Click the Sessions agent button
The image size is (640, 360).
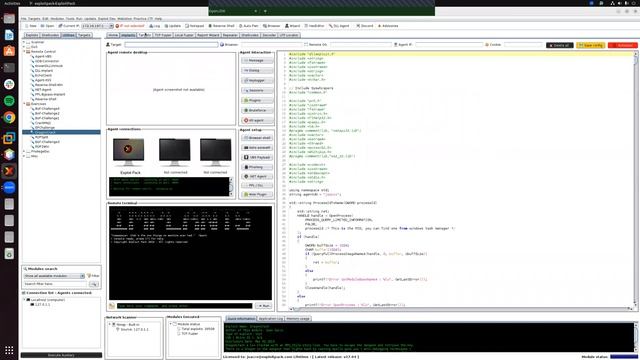(257, 90)
